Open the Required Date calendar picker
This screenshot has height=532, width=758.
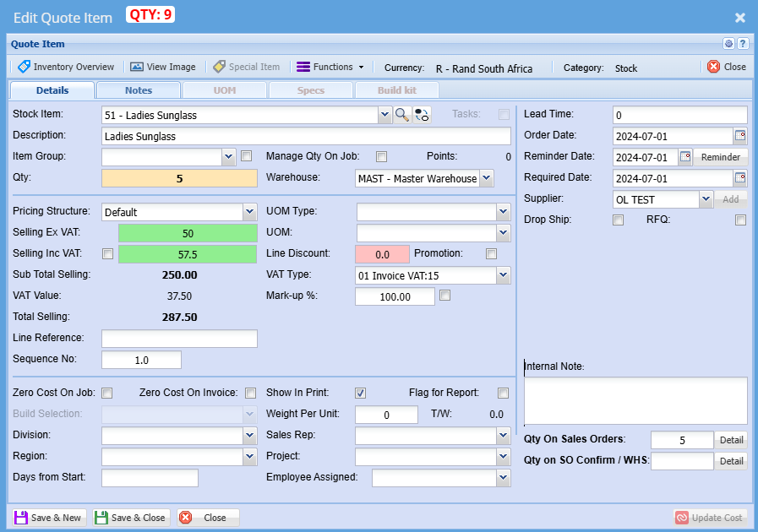pos(739,178)
